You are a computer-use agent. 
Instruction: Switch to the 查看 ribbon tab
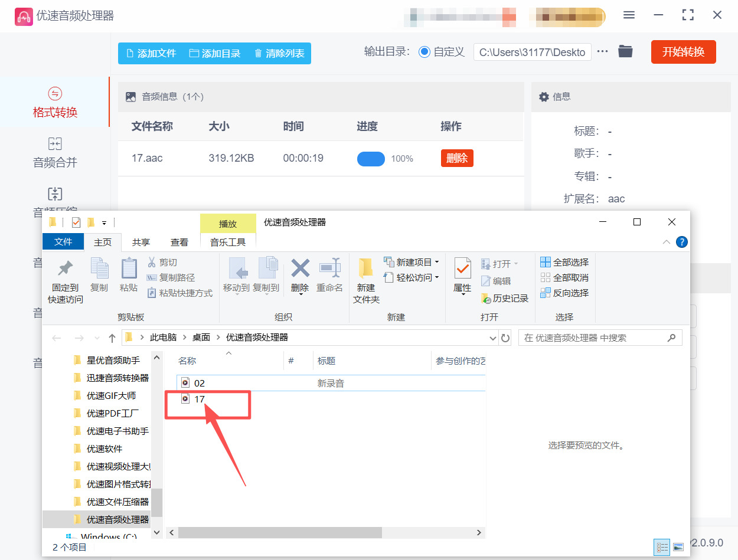pyautogui.click(x=179, y=241)
